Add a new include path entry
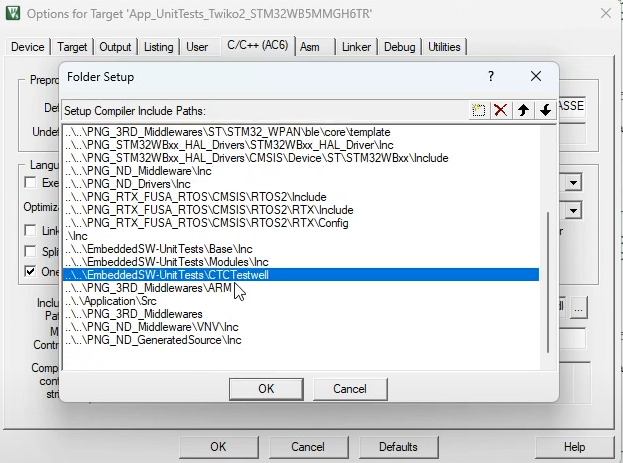Screen dimensions: 623x463 pos(479,110)
